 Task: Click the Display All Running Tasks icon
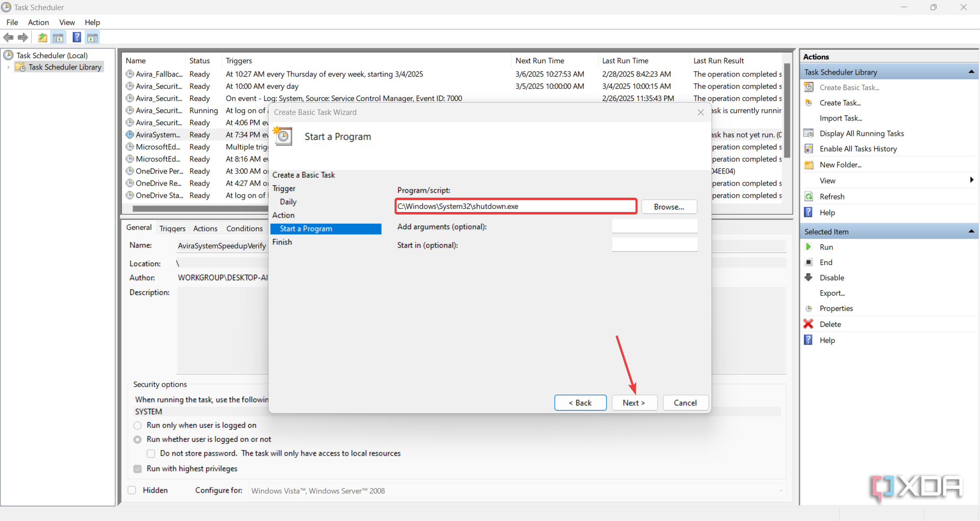(x=809, y=133)
